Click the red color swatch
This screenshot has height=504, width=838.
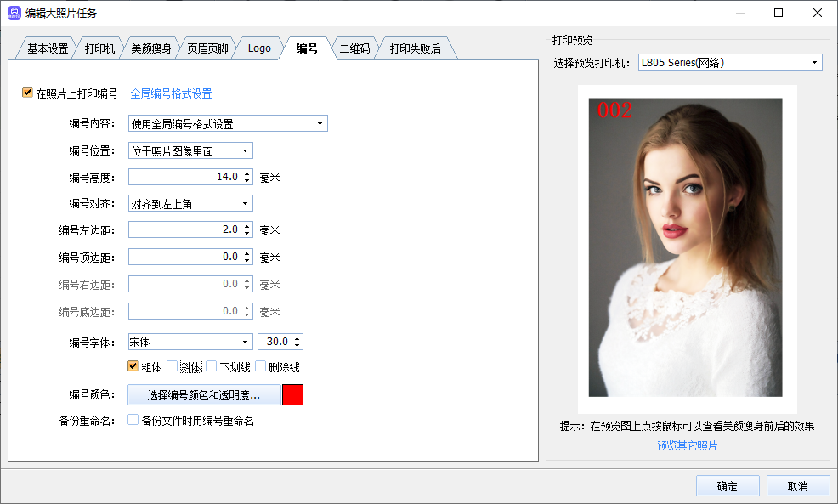292,395
